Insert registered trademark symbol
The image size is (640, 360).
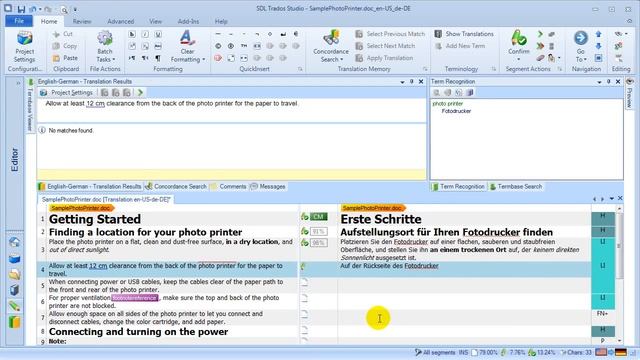(231, 46)
